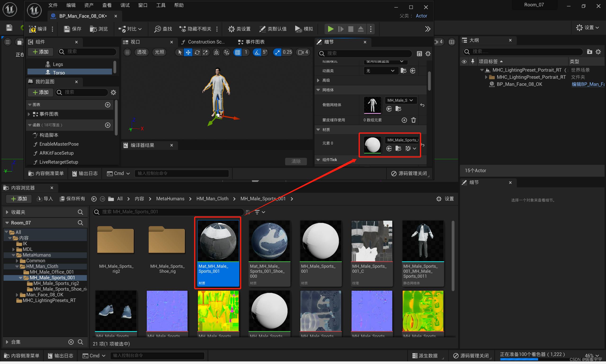Toggle rotation angle snapping in viewport
Image resolution: width=606 pixels, height=364 pixels.
(x=257, y=52)
